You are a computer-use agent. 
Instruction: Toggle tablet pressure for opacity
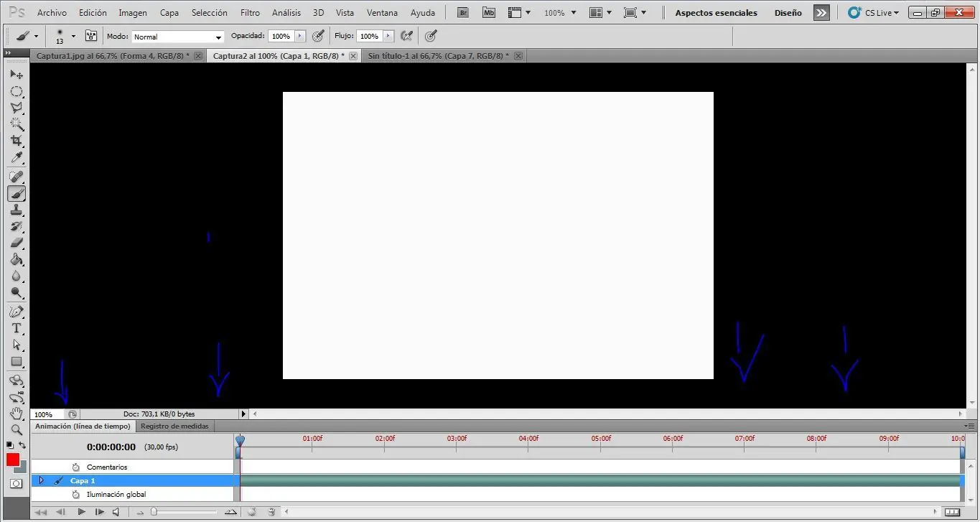point(318,36)
